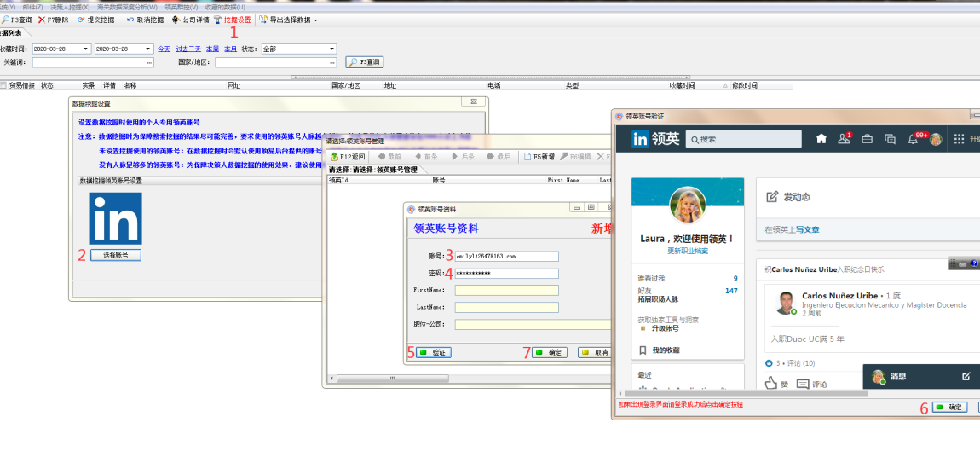
Task: Click compose icon in 消息 panel
Action: click(966, 376)
